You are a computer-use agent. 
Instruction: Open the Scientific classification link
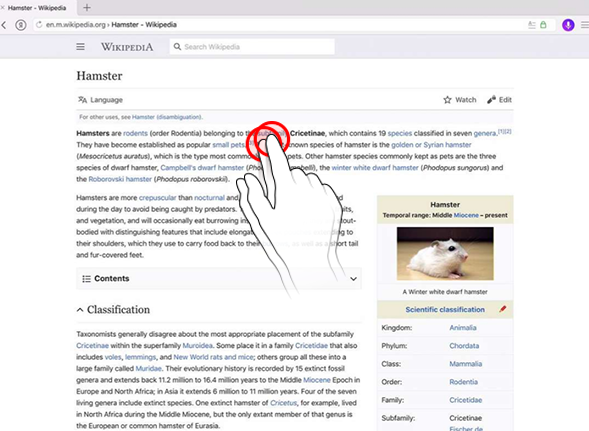[x=445, y=310]
